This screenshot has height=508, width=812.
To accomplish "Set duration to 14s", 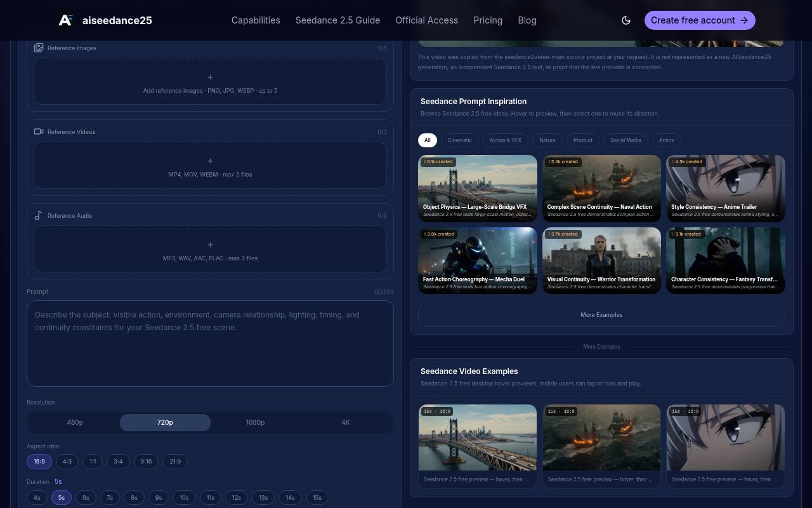I will (290, 498).
